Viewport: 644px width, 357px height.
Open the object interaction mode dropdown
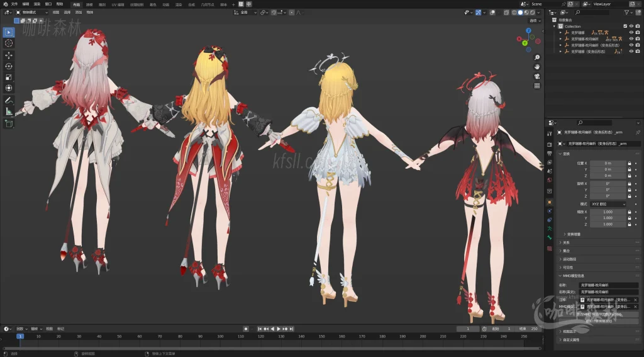(x=32, y=13)
